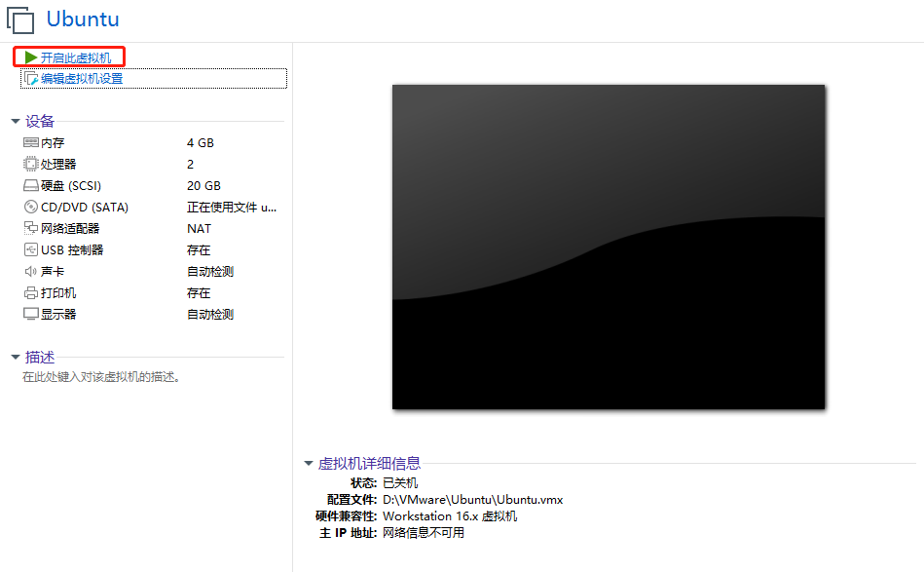
Task: Open the CD/DVD (SATA) device entry
Action: tap(85, 207)
